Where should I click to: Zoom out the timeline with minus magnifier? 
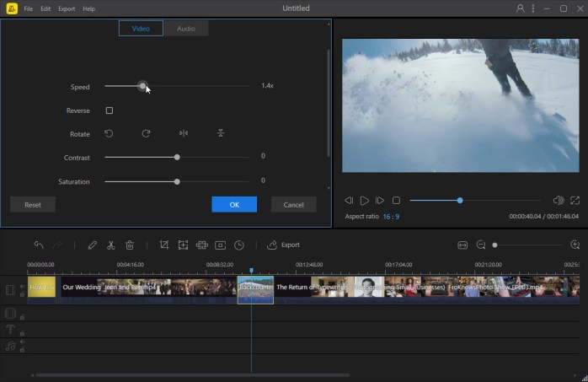pyautogui.click(x=481, y=245)
